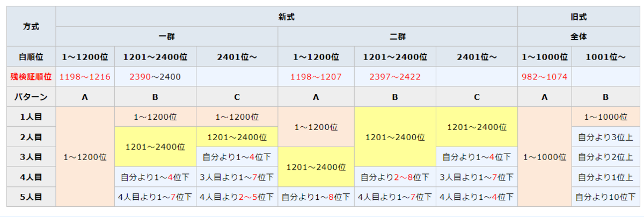Click pattern B cell under 旧式 全体
This screenshot has width=644, height=217.
[x=605, y=97]
